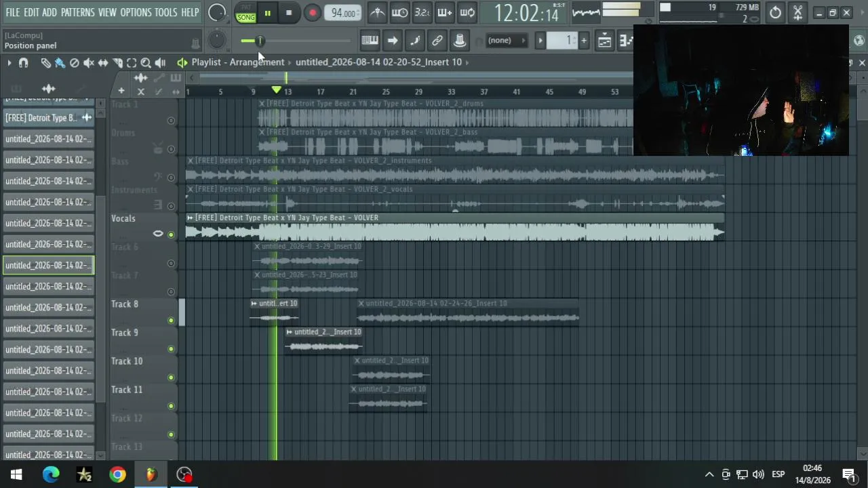The width and height of the screenshot is (868, 488).
Task: Select the Slip tool in playlist toolbar
Action: (103, 63)
